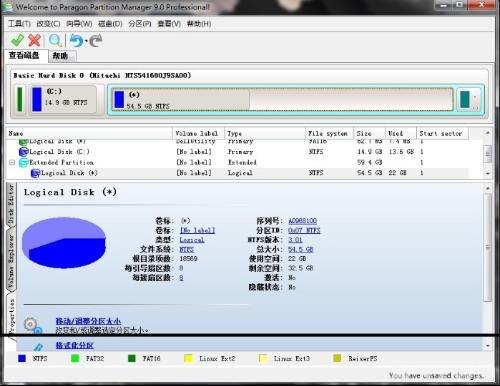Apply pending changes with green checkmark
Screen dimensions: 500x386
(17, 40)
